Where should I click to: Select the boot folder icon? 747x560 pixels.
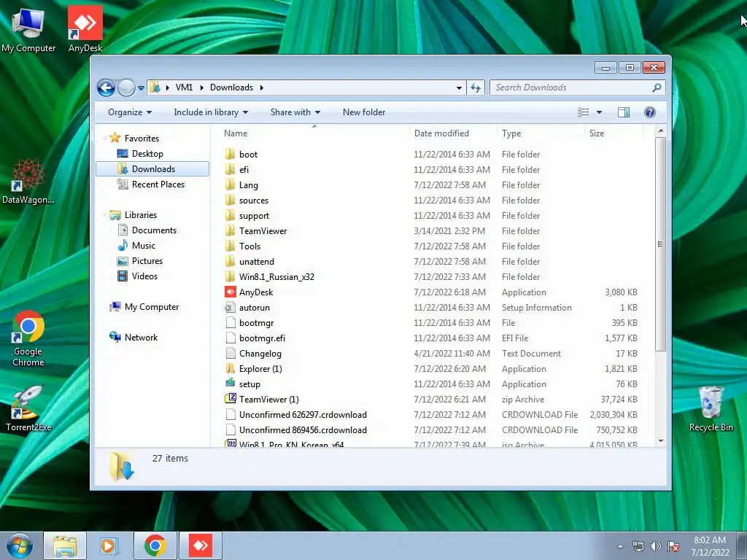coord(230,155)
